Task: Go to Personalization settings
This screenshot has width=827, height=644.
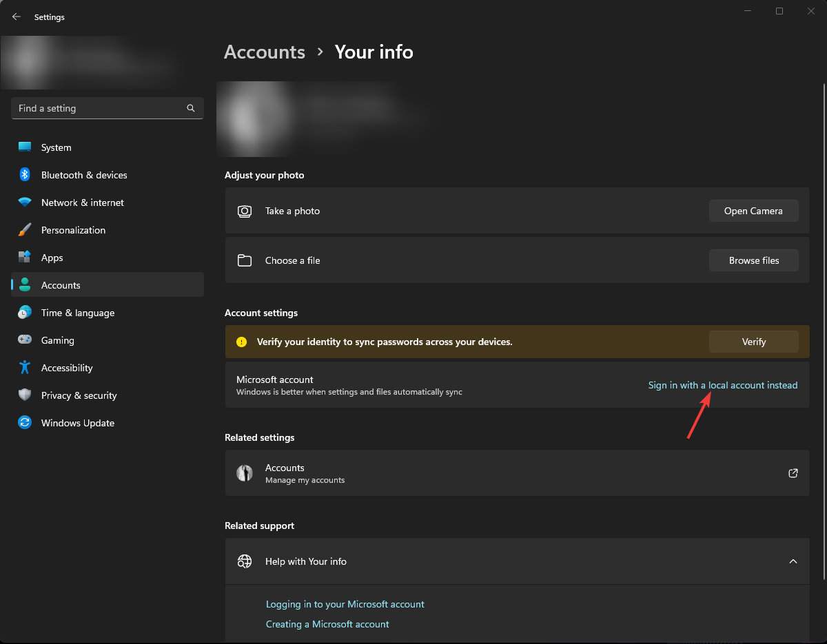Action: coord(73,230)
